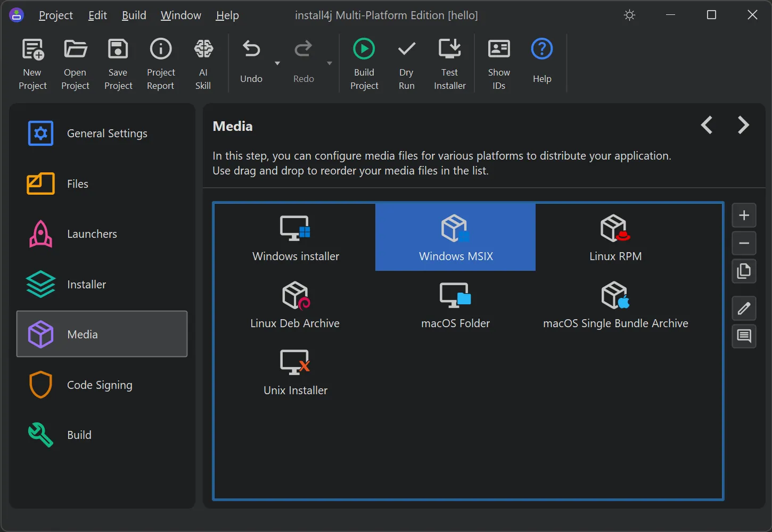
Task: Add a new media file with the plus button
Action: (744, 215)
